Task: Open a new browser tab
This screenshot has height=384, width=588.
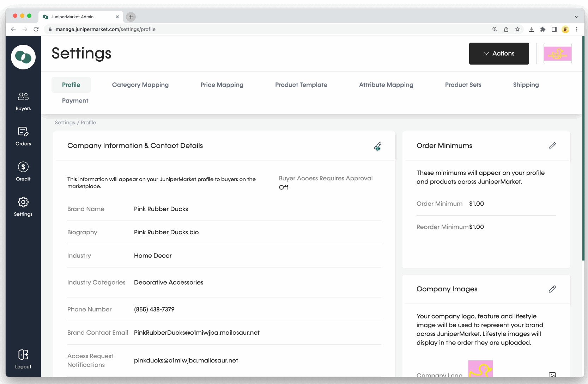Action: click(x=131, y=17)
